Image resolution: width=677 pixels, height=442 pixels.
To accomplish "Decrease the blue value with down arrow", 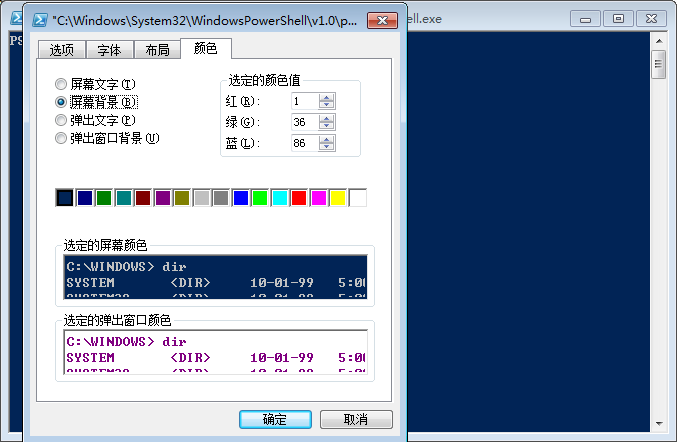I will (326, 147).
